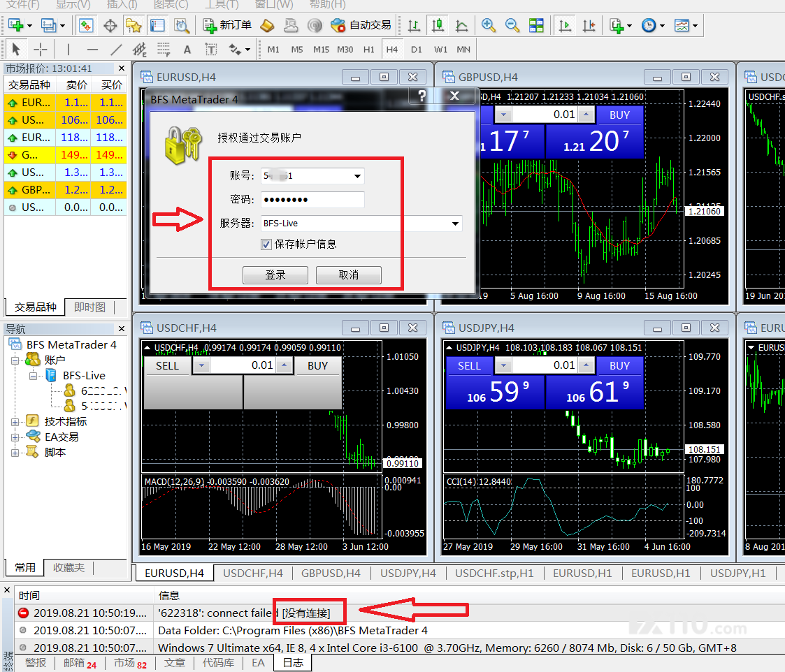Viewport: 785px width, 672px height.
Task: Select the trendline drawing tool
Action: click(116, 49)
